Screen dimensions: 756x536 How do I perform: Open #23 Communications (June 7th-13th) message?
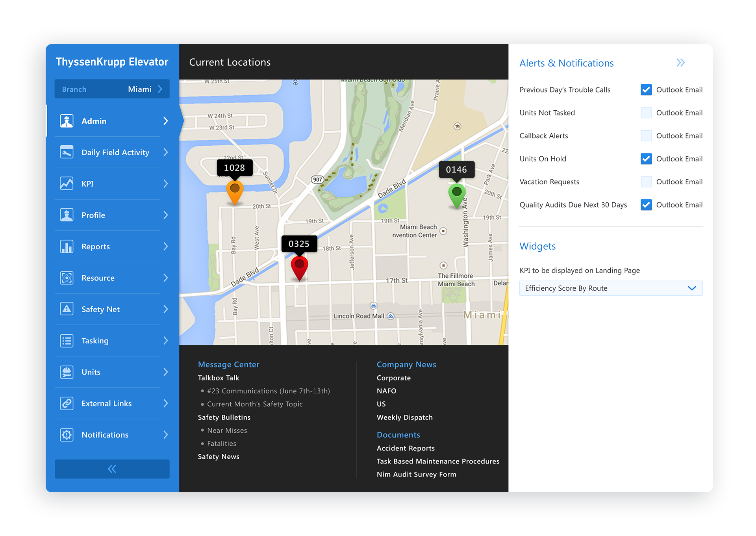coord(269,391)
